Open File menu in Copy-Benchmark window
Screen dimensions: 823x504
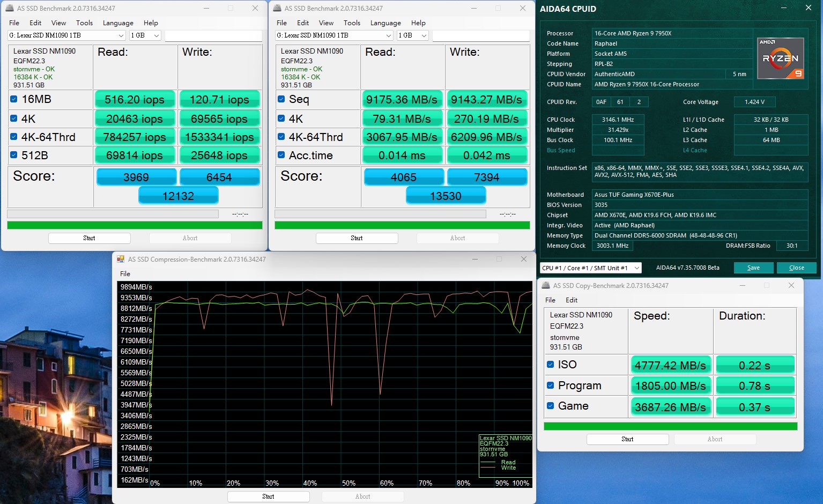coord(551,300)
